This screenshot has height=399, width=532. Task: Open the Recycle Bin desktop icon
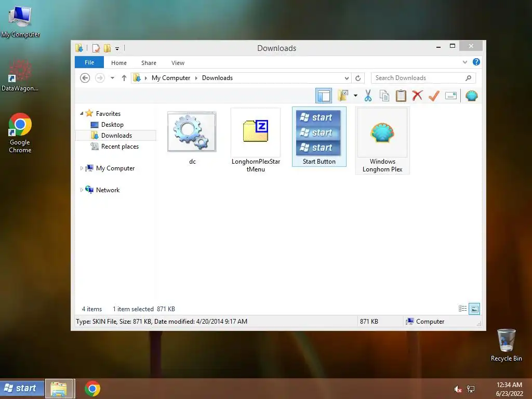point(506,345)
